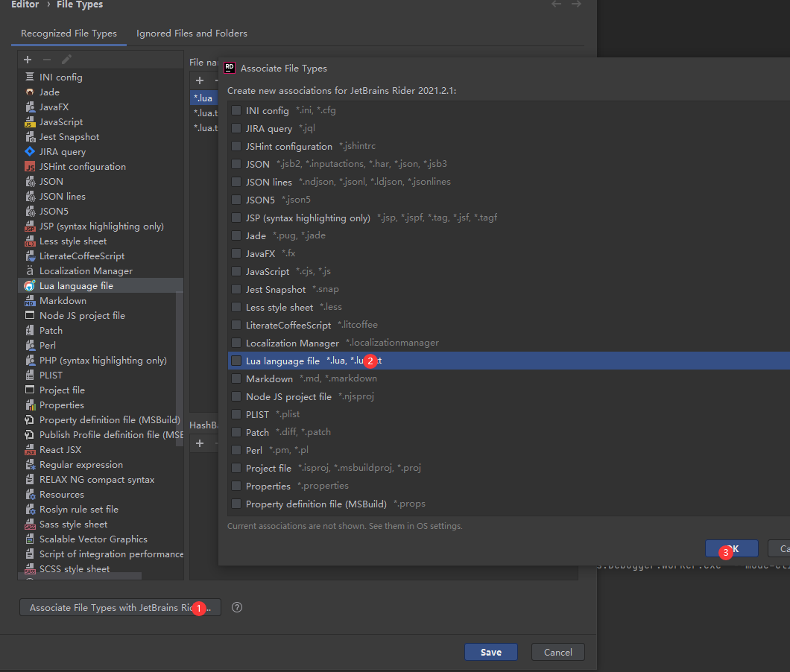790x672 pixels.
Task: Enable the JavaScript association checkbox
Action: pos(236,271)
